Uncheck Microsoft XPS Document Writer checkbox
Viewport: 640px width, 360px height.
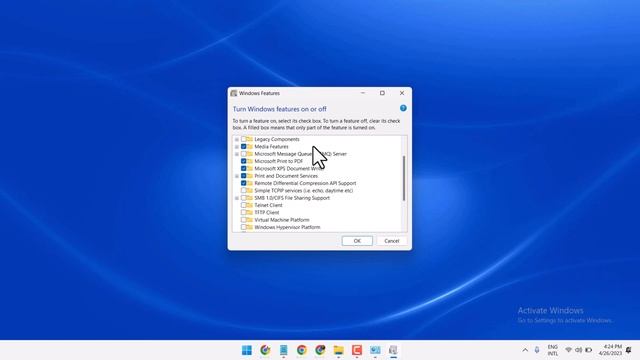[x=243, y=169]
